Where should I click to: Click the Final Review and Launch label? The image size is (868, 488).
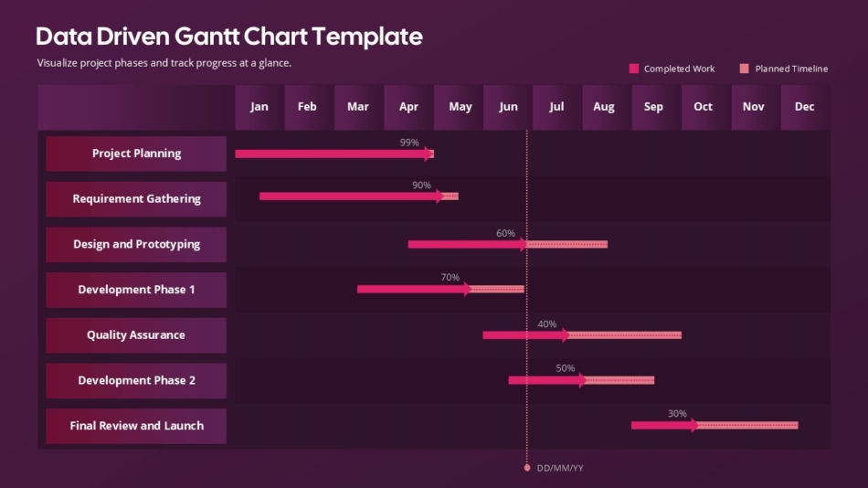pyautogui.click(x=136, y=426)
